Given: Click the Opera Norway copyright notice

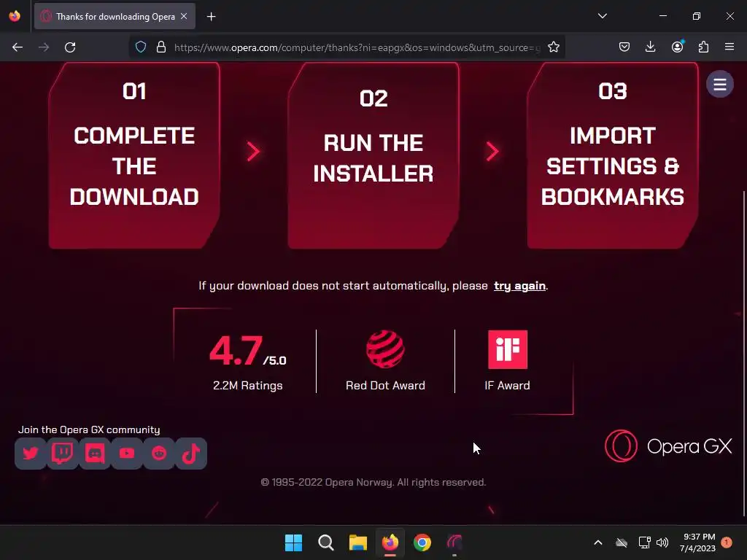Looking at the screenshot, I should click(373, 483).
